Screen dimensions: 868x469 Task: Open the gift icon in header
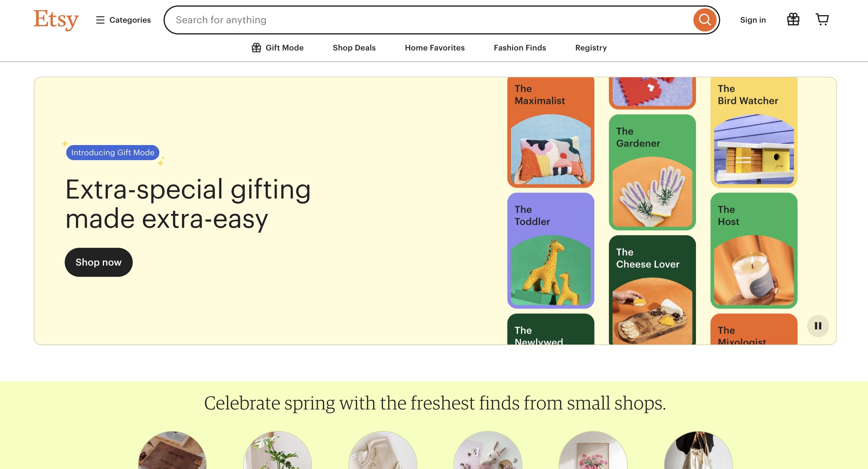793,20
